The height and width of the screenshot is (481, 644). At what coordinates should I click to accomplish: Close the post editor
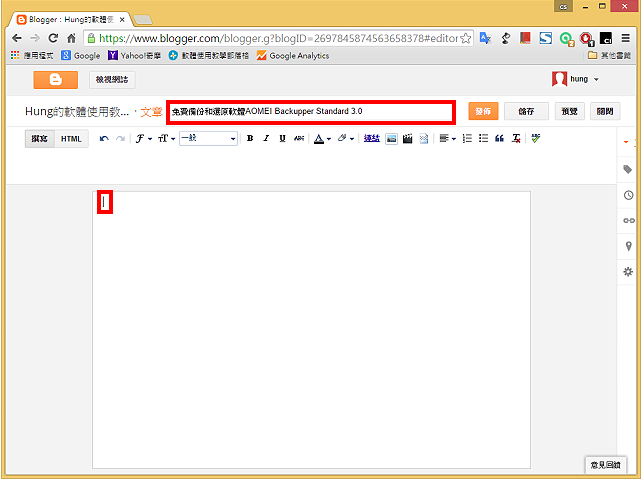pyautogui.click(x=605, y=111)
